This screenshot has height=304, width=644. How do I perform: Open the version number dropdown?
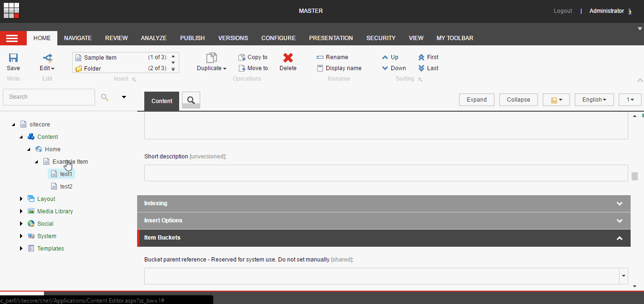coord(630,99)
